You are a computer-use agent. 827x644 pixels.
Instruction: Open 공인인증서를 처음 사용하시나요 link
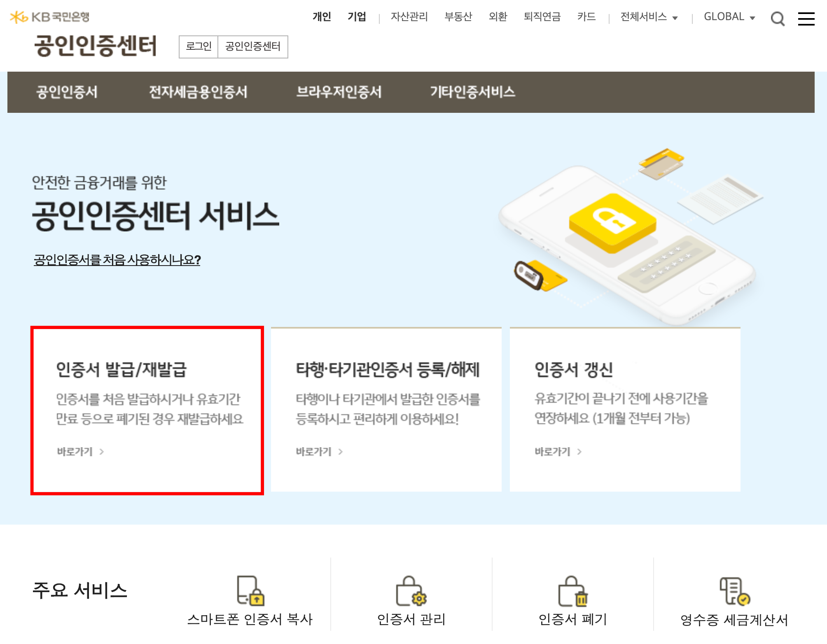117,260
